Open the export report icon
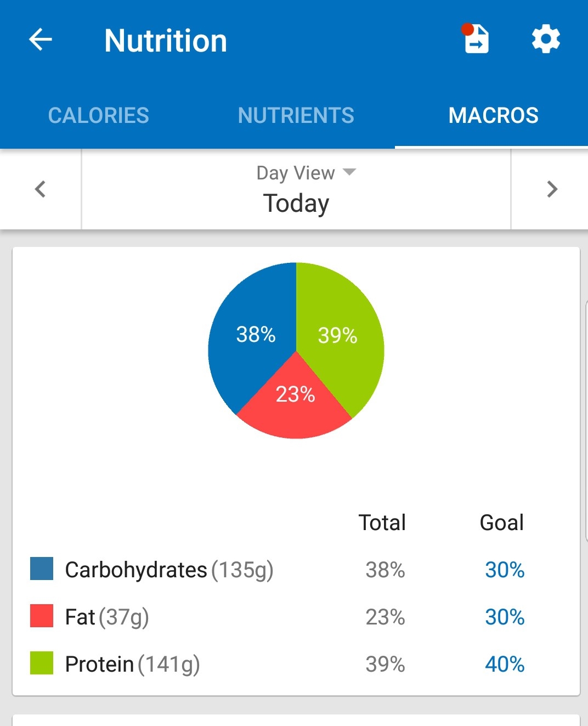Viewport: 588px width, 726px height. (476, 39)
